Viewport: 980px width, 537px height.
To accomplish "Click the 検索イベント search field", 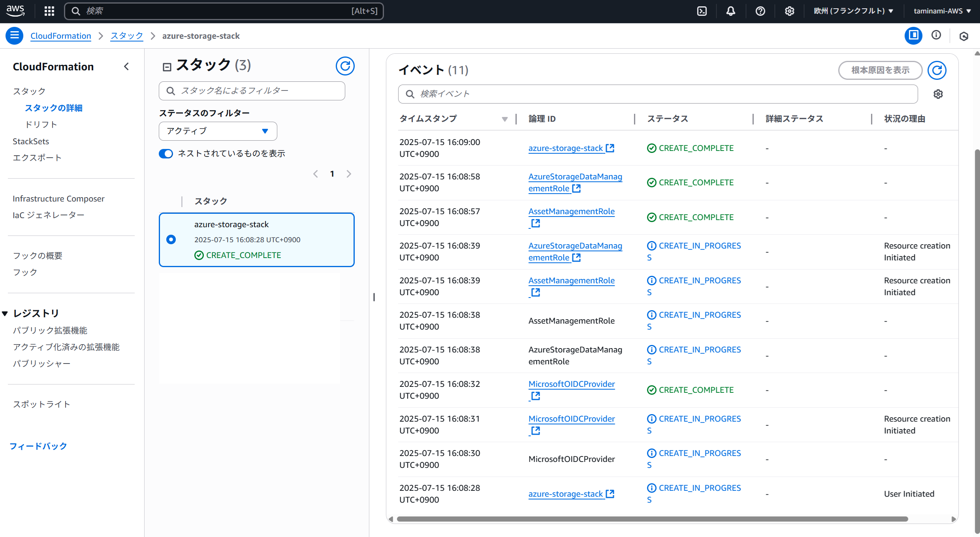I will pyautogui.click(x=658, y=94).
